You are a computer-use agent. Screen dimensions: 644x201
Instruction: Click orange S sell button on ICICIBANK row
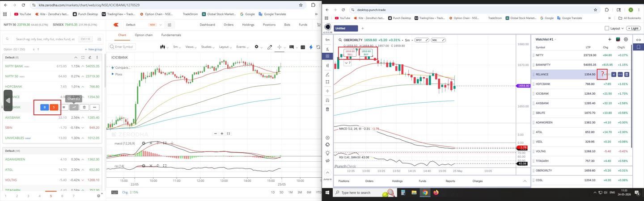point(54,107)
